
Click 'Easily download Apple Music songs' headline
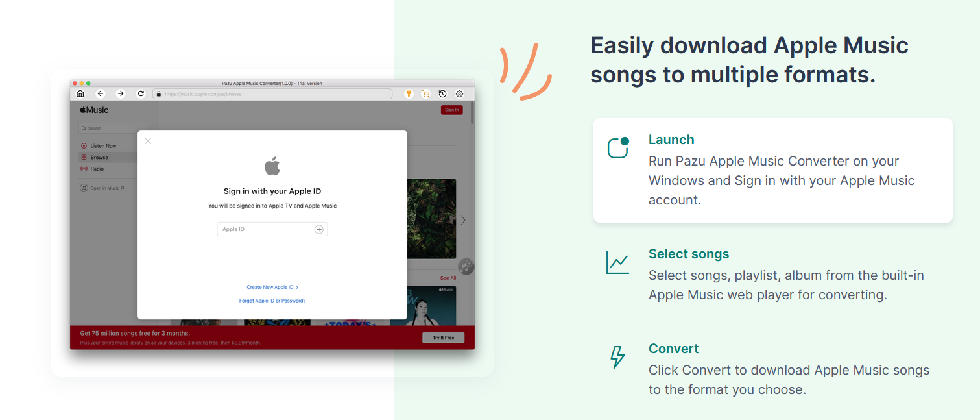pos(749,60)
